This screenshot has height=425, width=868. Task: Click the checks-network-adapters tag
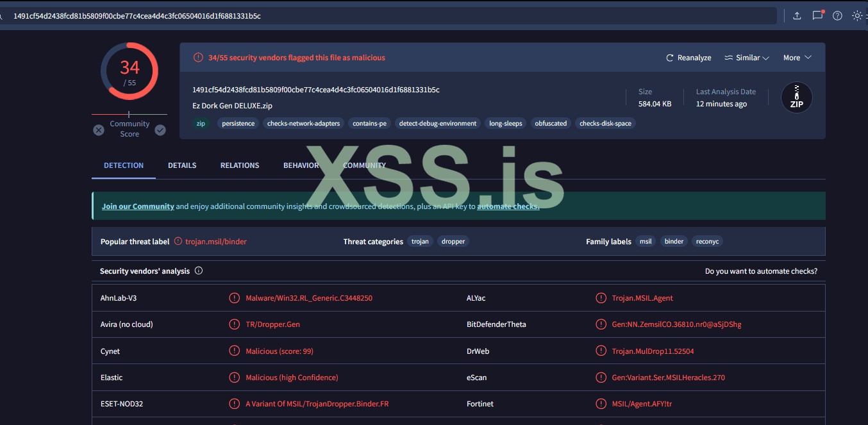(304, 124)
